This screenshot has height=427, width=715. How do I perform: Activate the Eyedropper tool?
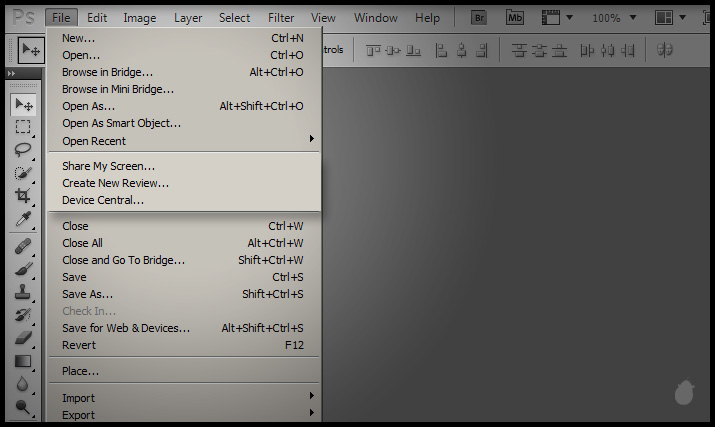tap(23, 218)
